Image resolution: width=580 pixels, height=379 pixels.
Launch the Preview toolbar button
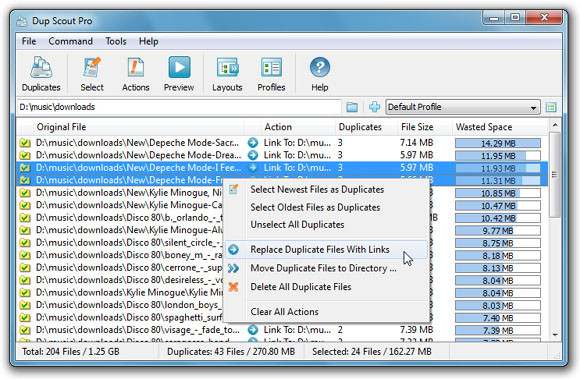pos(179,74)
